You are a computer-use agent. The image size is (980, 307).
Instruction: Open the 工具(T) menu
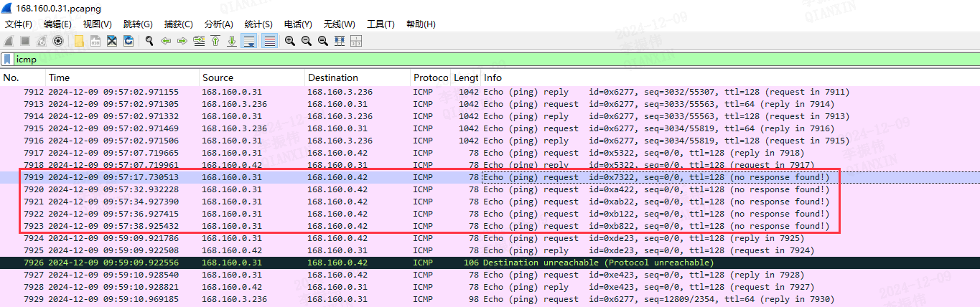click(381, 24)
